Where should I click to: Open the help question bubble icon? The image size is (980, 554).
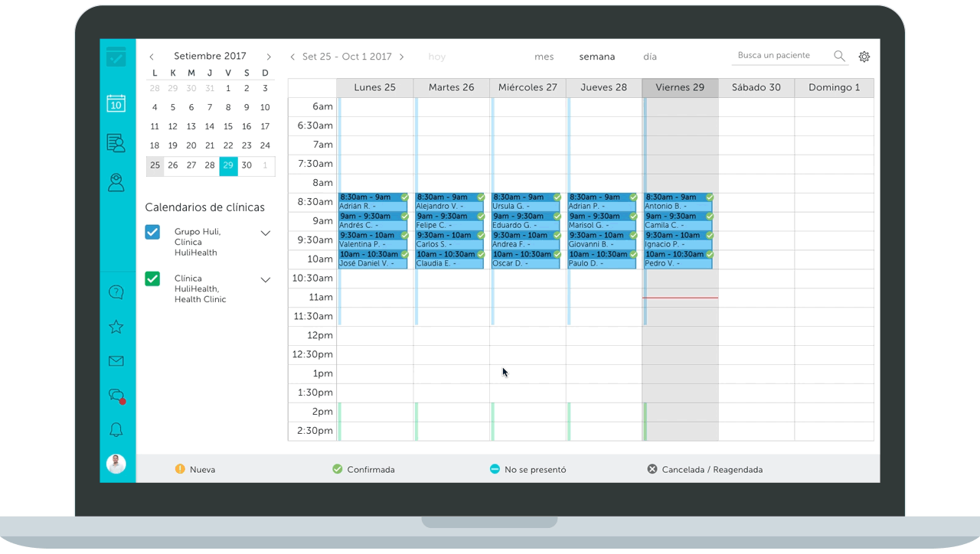coord(116,292)
